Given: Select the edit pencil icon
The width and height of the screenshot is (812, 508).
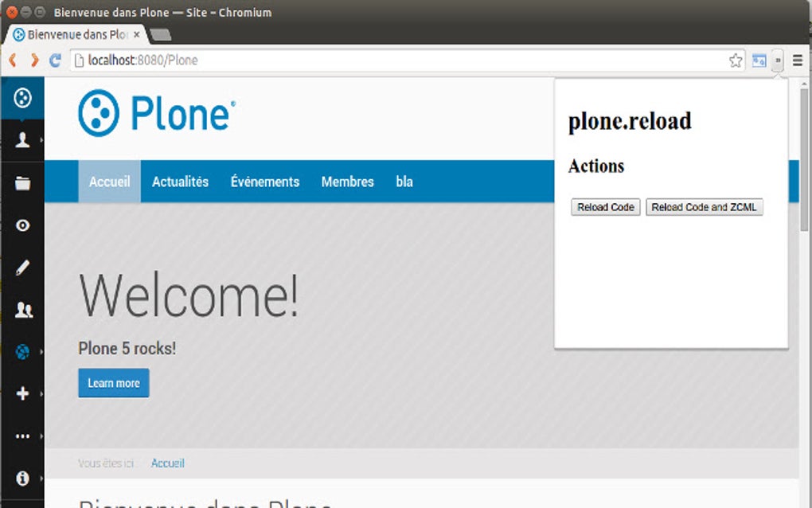Looking at the screenshot, I should (21, 268).
